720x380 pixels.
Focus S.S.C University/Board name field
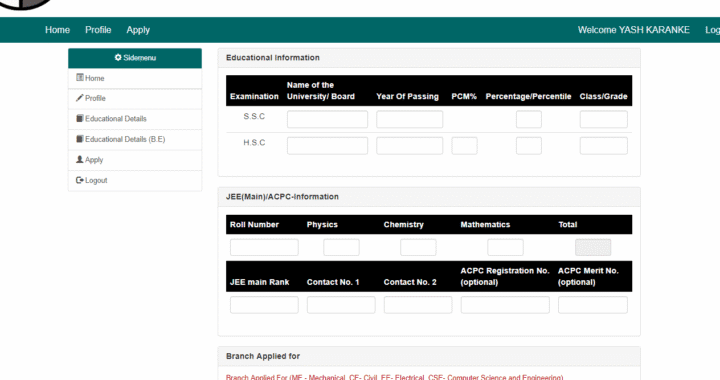tap(327, 119)
